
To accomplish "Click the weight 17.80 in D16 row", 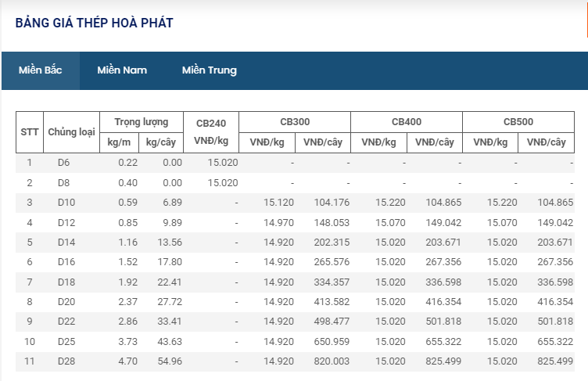I will [x=170, y=261].
